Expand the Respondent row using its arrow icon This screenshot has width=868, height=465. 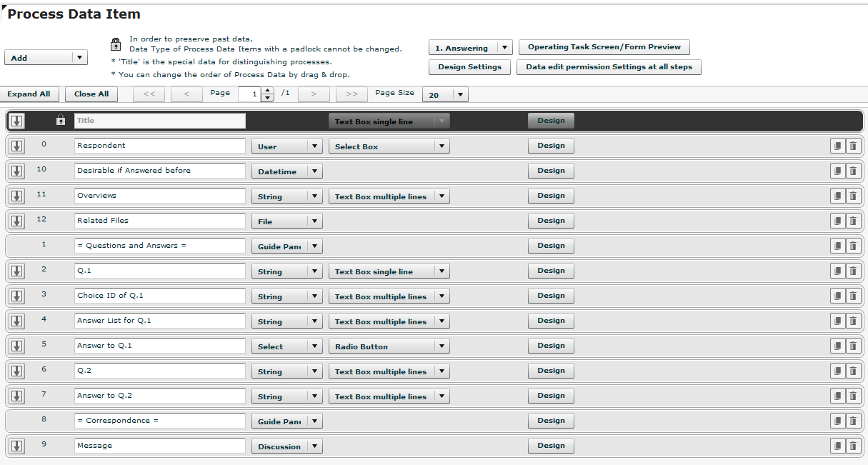pos(16,145)
